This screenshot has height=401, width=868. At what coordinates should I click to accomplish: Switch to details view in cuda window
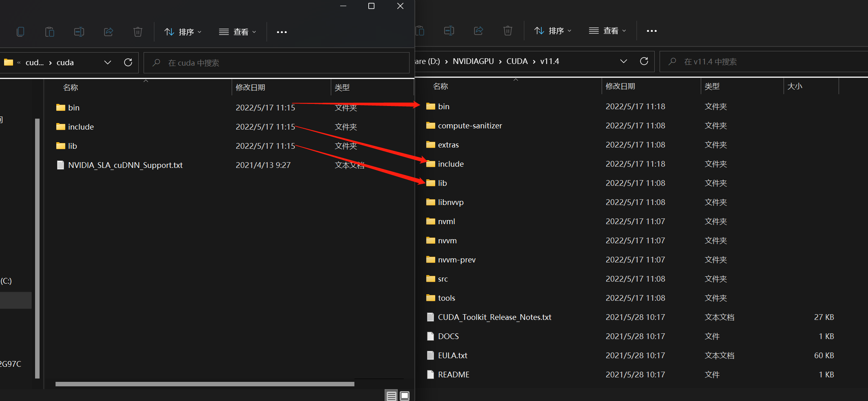[x=392, y=396]
